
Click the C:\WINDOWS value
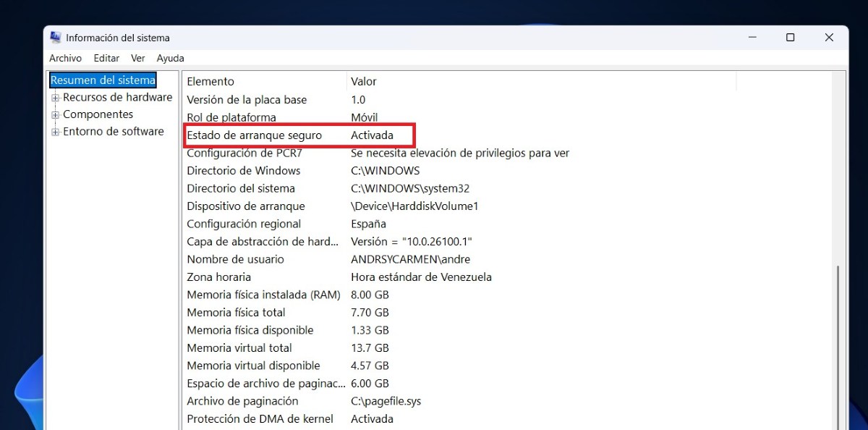[x=385, y=171]
